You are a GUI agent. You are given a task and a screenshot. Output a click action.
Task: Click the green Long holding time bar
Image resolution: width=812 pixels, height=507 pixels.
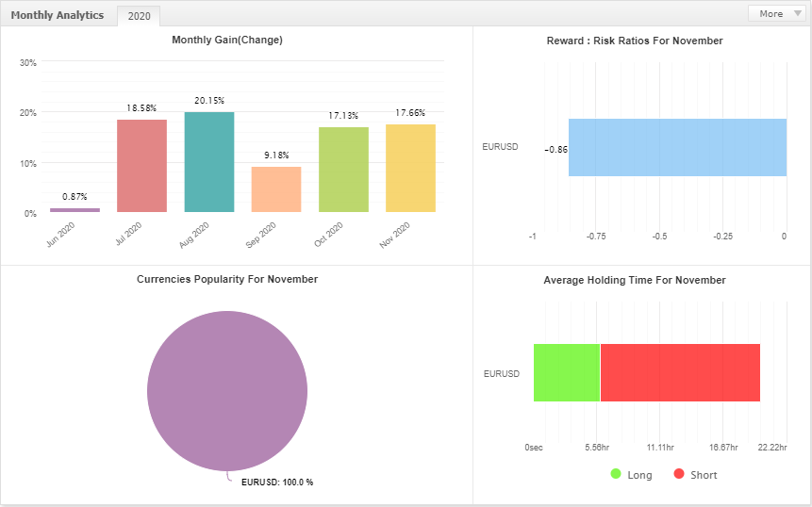pos(567,372)
